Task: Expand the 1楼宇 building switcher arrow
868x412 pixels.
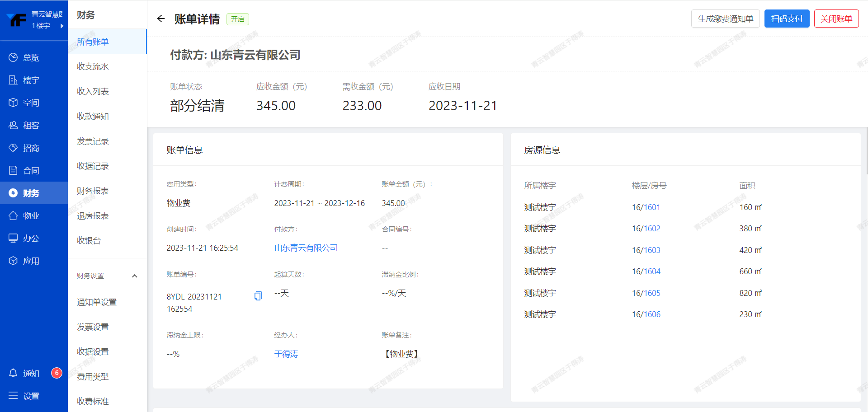Action: pyautogui.click(x=62, y=26)
